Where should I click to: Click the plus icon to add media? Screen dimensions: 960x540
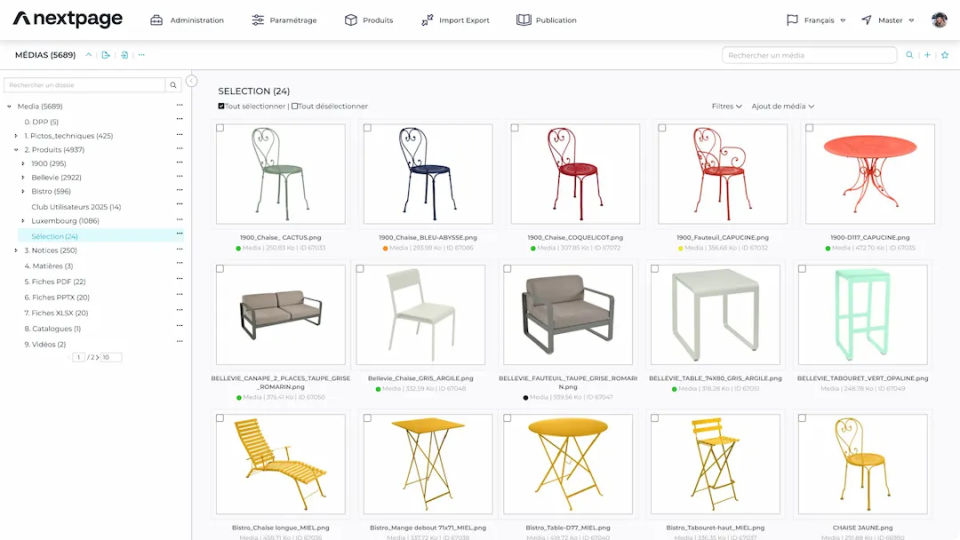point(927,55)
